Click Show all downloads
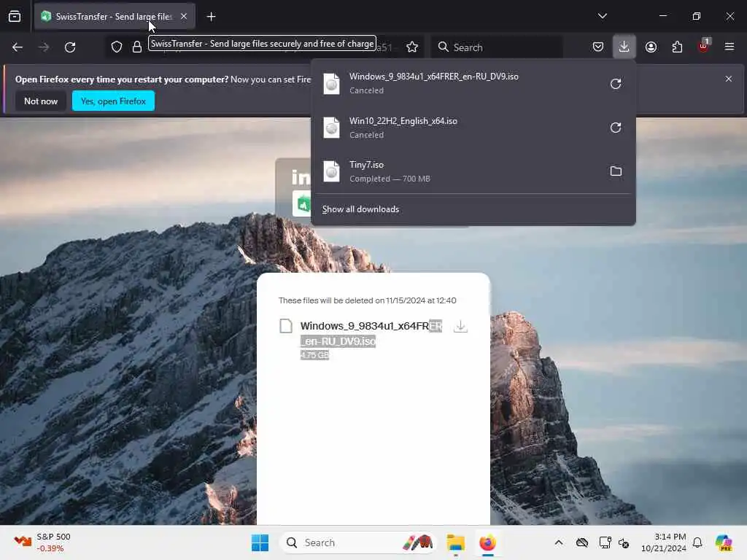The width and height of the screenshot is (747, 560). [x=360, y=209]
